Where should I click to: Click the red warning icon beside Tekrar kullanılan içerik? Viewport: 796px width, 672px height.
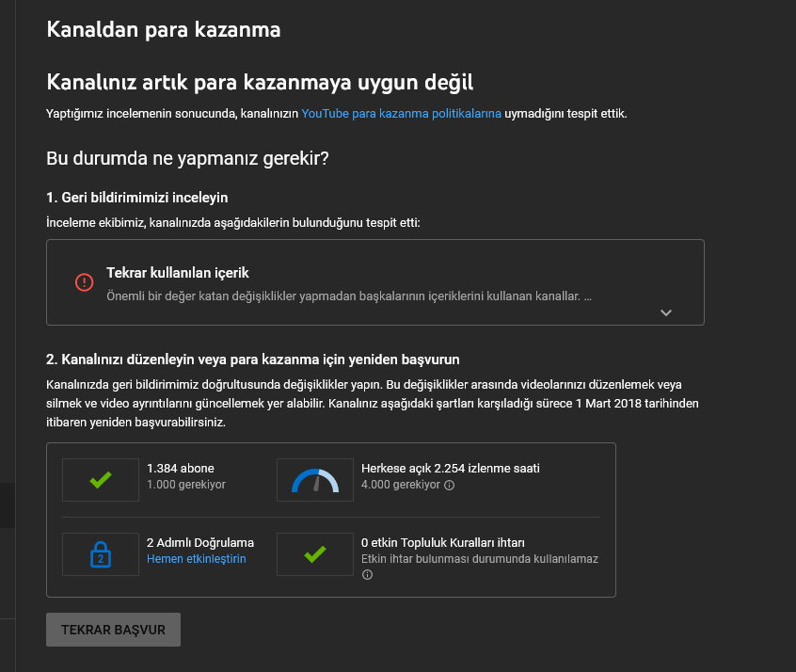[x=85, y=282]
